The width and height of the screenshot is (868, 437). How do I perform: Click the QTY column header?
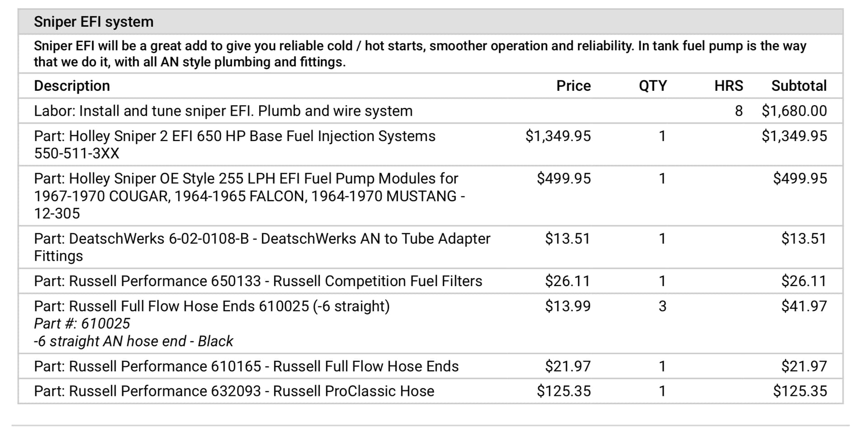pos(652,86)
